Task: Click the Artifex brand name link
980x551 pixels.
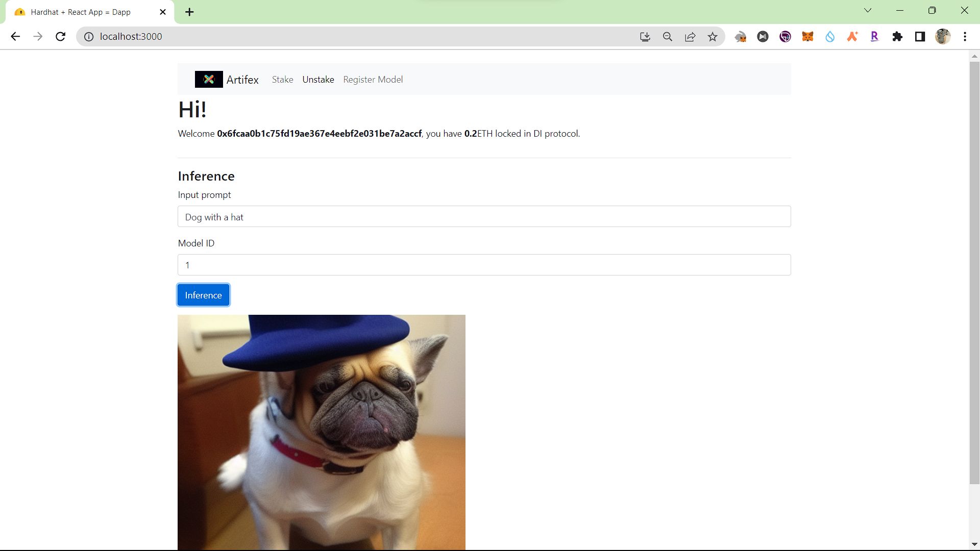Action: 242,80
